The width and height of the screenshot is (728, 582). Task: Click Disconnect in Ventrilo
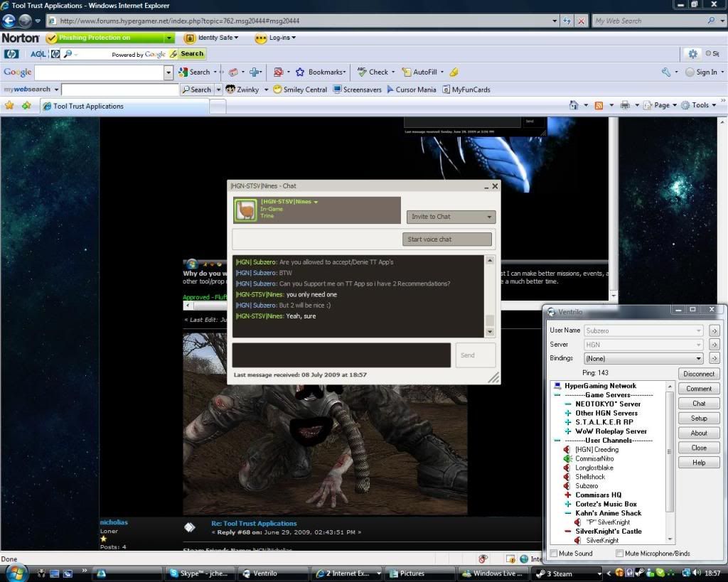point(699,374)
